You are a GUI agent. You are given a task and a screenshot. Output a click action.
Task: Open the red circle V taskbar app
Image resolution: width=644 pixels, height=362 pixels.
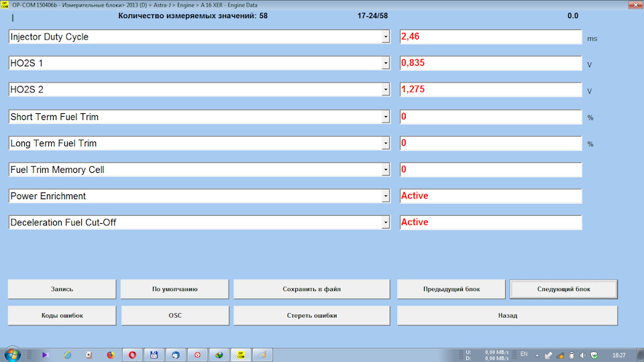pyautogui.click(x=197, y=355)
